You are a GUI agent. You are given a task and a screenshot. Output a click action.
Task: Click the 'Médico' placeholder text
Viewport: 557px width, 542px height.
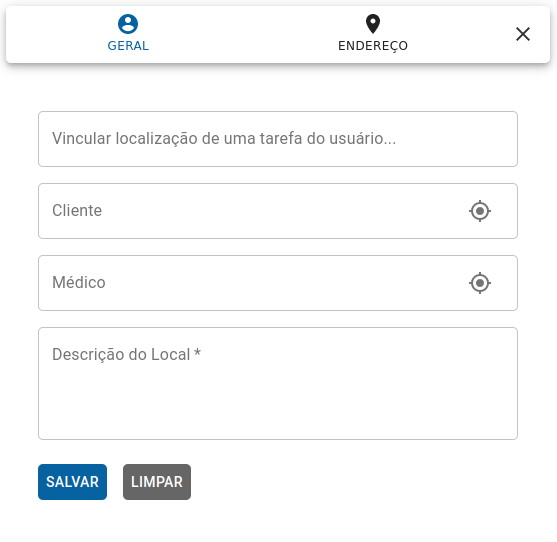(x=79, y=283)
